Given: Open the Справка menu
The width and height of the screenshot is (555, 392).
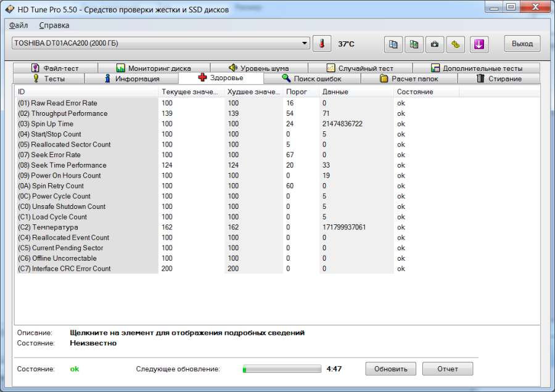Looking at the screenshot, I should (x=54, y=25).
